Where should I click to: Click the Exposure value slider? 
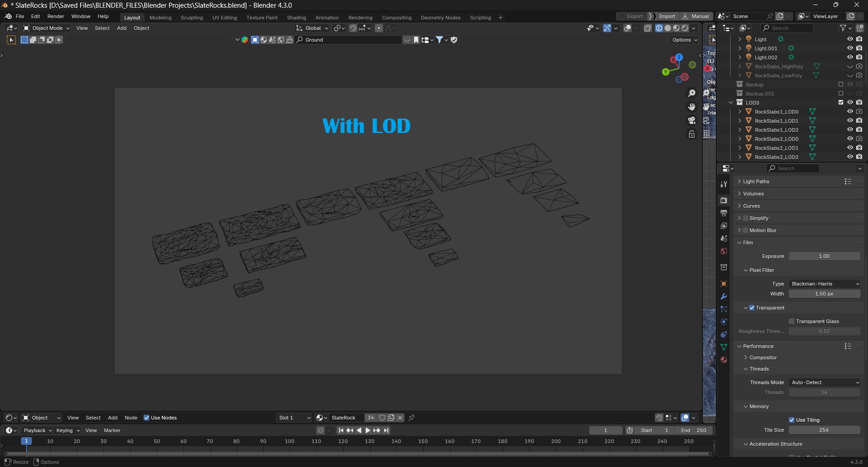(825, 256)
